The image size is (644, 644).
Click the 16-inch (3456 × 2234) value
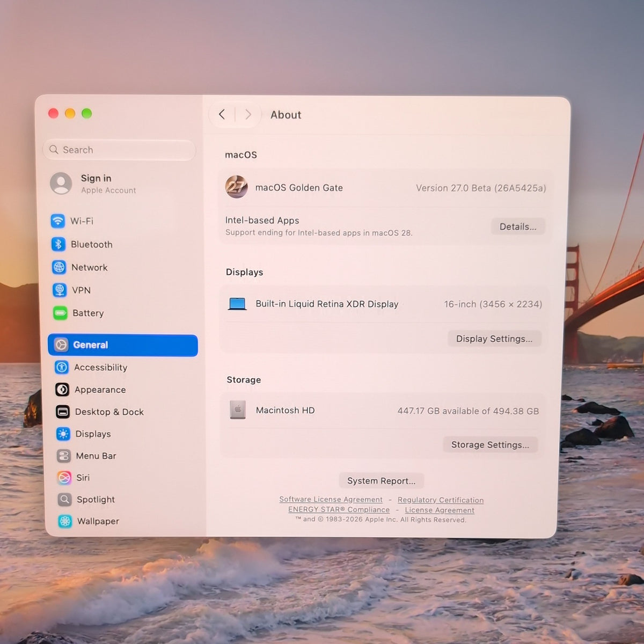pos(493,304)
